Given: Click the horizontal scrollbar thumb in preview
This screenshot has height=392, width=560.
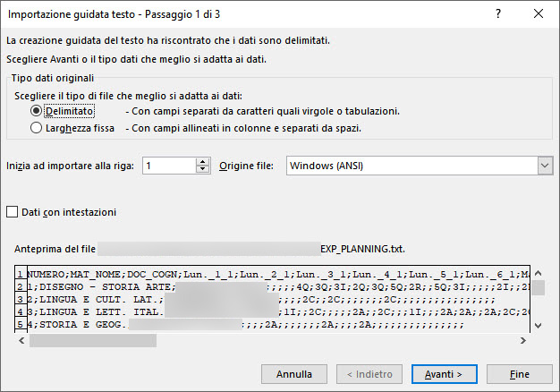Looking at the screenshot, I should [x=93, y=341].
